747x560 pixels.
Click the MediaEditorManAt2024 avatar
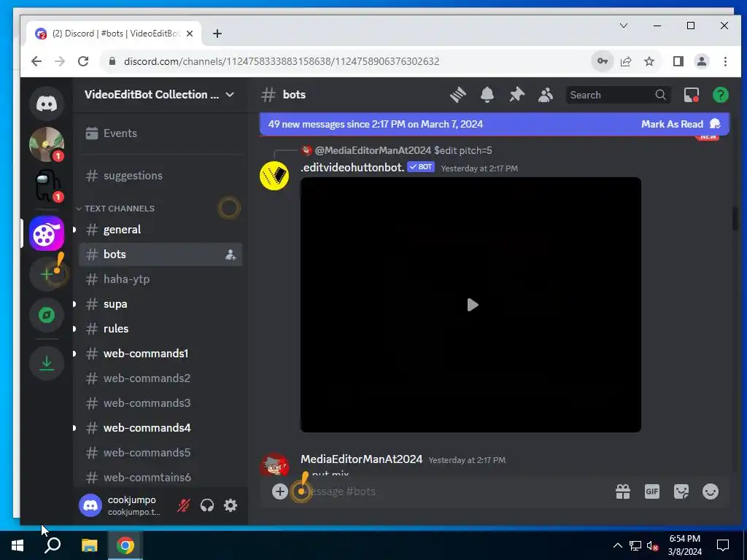[274, 464]
